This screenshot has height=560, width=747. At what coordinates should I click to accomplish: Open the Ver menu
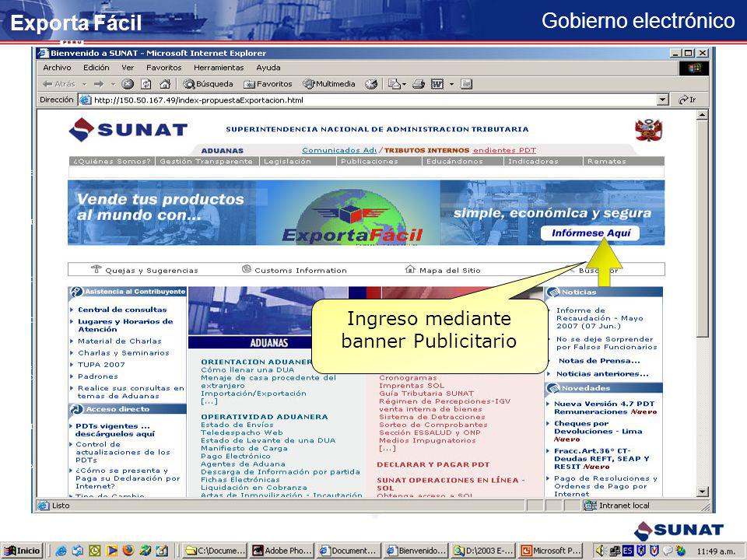pos(128,68)
